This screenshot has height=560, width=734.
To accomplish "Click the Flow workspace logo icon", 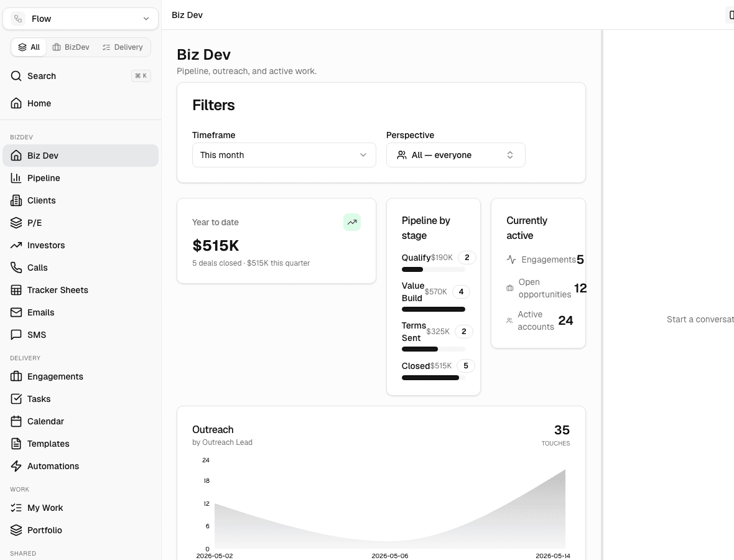I will (x=18, y=19).
